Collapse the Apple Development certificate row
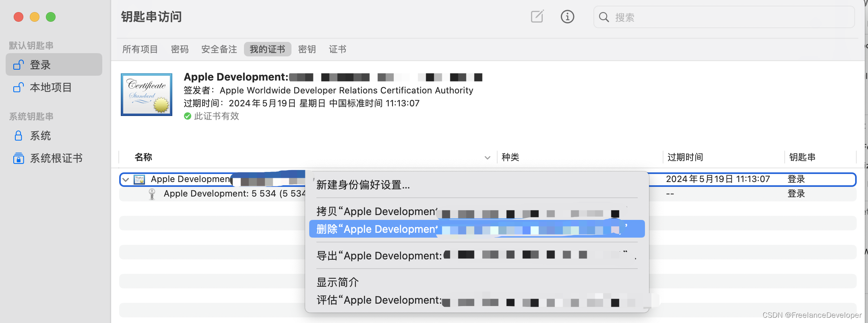 coord(126,180)
